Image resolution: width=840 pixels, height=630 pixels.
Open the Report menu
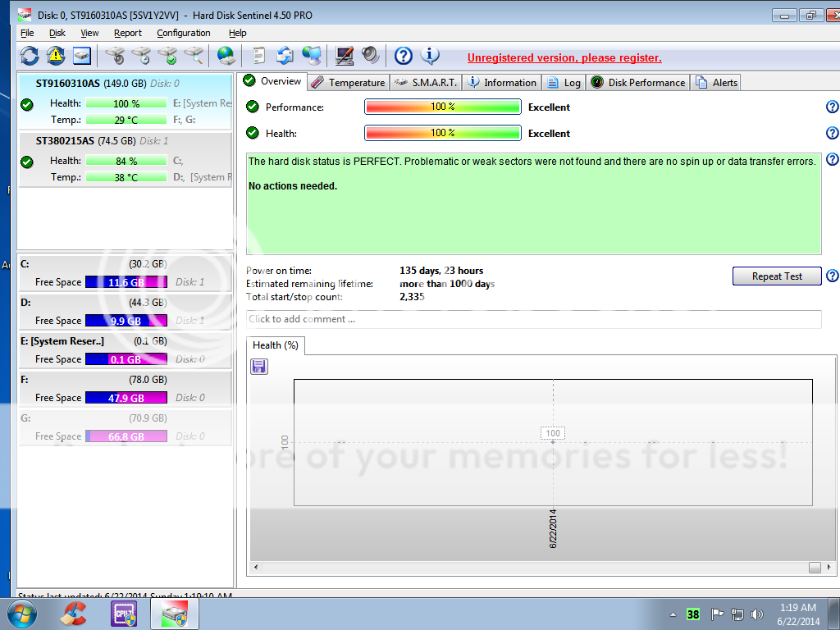click(x=127, y=33)
